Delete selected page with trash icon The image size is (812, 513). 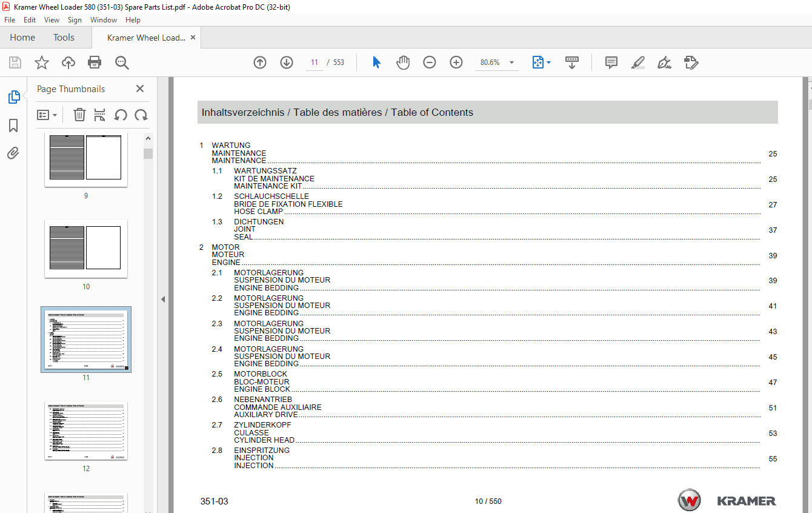[79, 115]
